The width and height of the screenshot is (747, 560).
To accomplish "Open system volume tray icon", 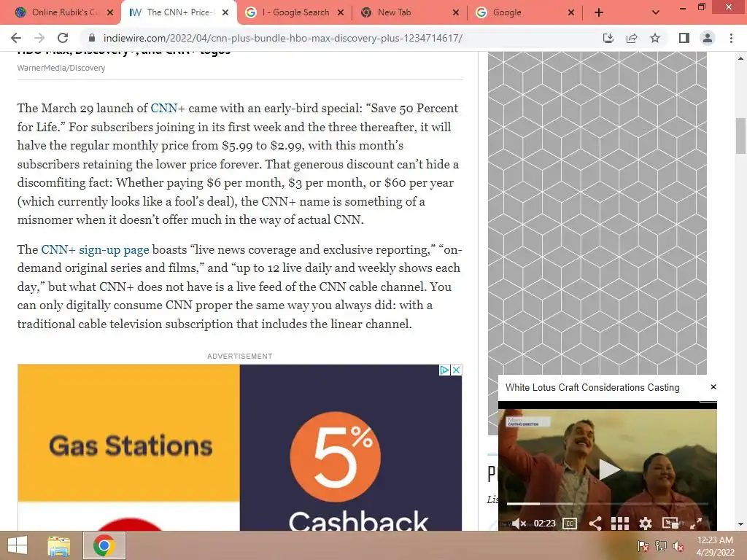I will tap(678, 546).
